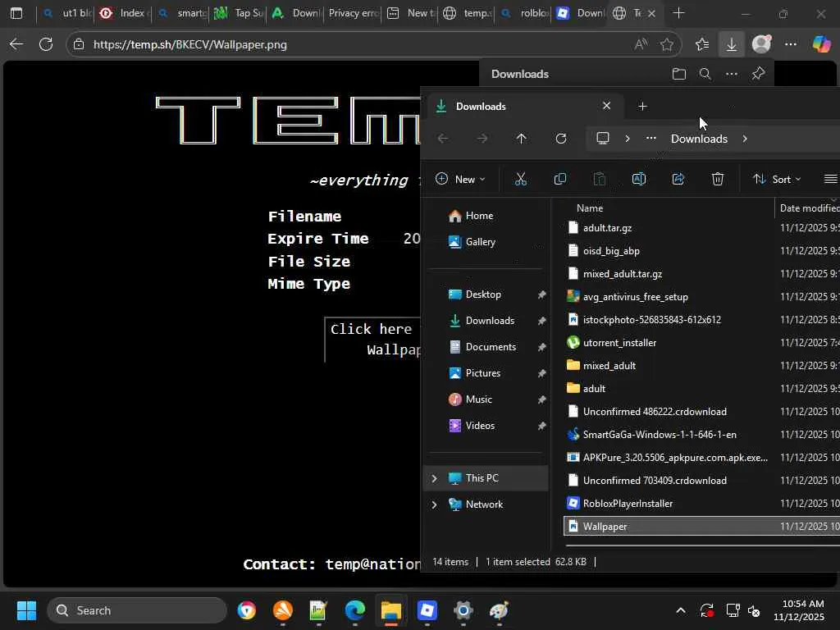Expand the Network tree node
840x630 pixels.
(x=435, y=504)
